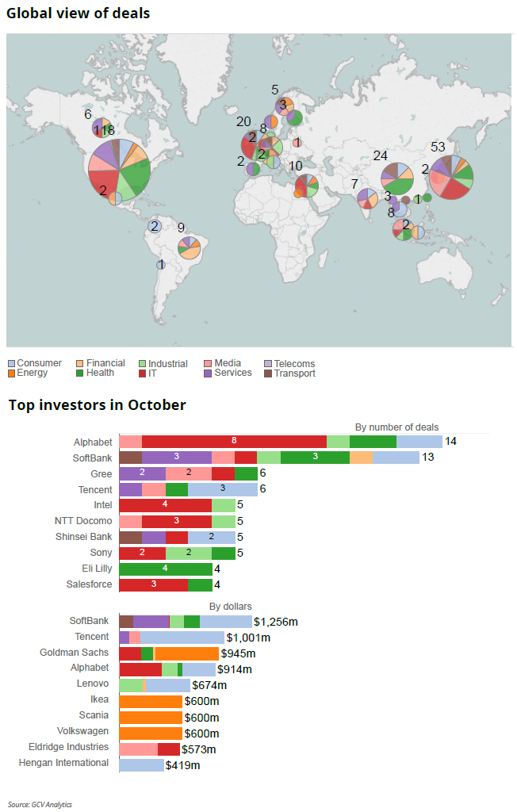Select the dark green Health legend swatch
The width and height of the screenshot is (517, 812).
(x=81, y=373)
